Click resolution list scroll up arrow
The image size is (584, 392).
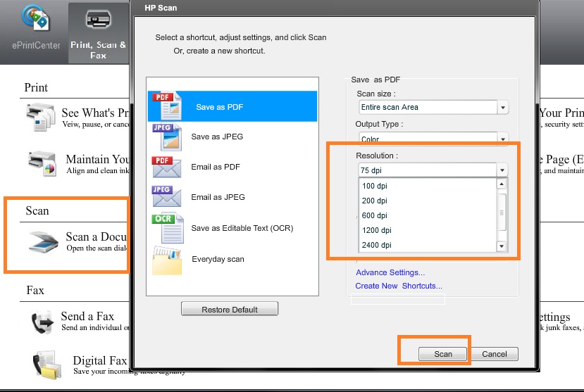click(x=502, y=184)
